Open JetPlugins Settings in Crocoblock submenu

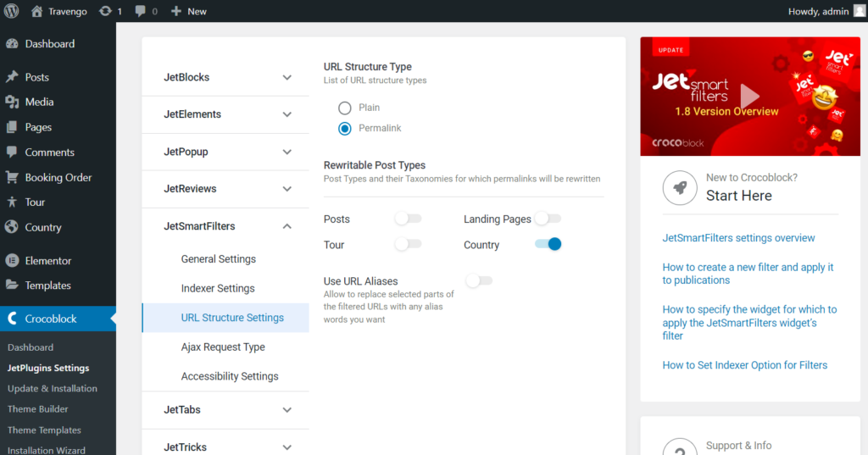(48, 368)
